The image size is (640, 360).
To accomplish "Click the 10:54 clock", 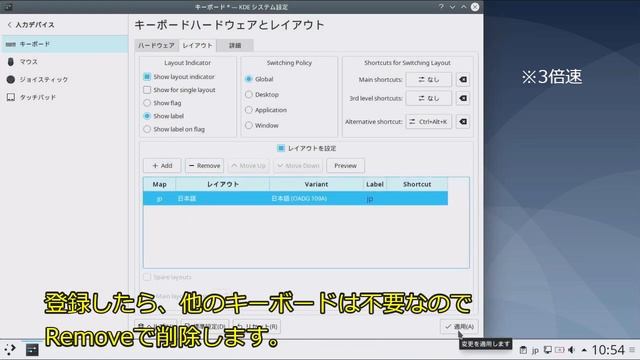I will [x=608, y=350].
